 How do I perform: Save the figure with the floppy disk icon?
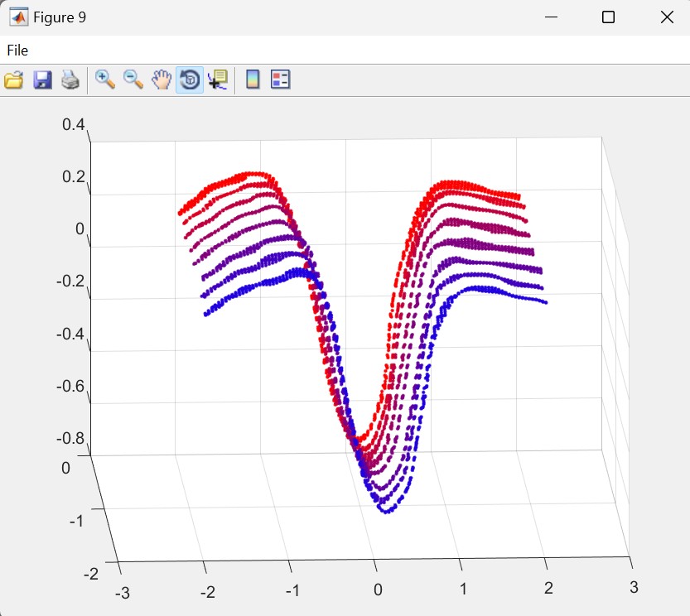tap(42, 79)
